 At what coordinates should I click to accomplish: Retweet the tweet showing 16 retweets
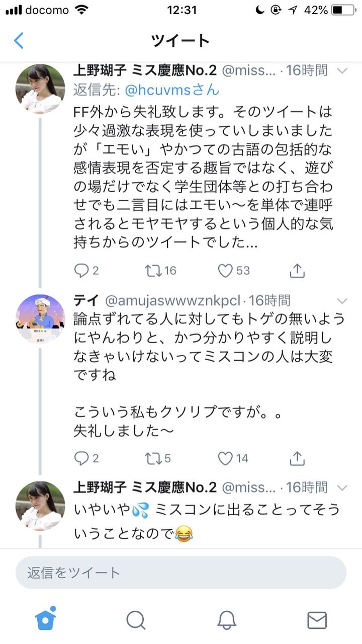coord(160,271)
